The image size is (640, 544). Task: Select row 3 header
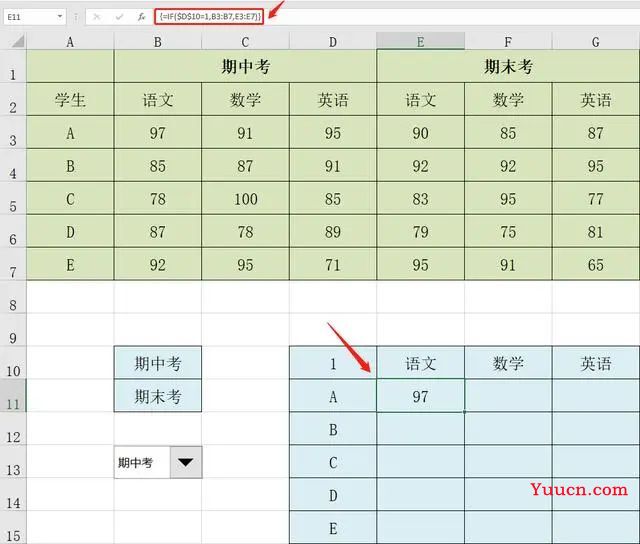point(13,133)
